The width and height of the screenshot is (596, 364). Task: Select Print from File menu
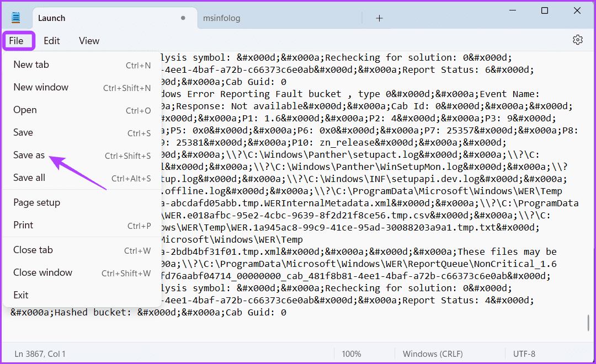82,226
